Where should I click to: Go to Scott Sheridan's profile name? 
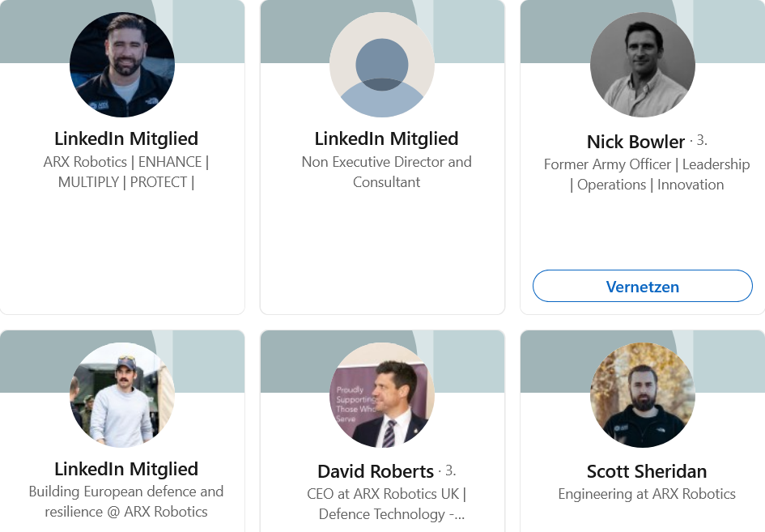pos(646,471)
